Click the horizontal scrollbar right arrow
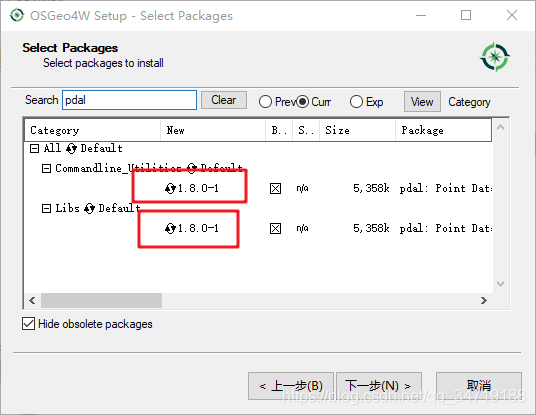Viewport: 536px width, 415px height. click(484, 300)
